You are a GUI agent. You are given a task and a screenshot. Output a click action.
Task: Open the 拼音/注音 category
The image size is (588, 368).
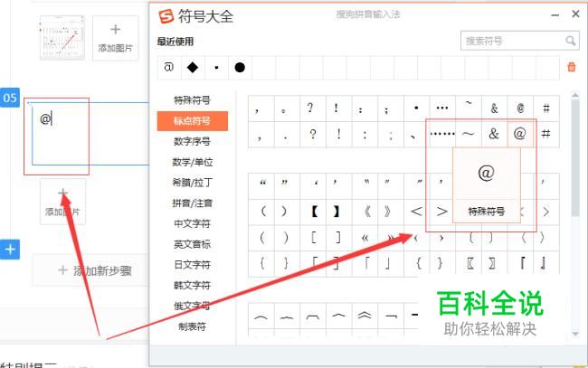[x=192, y=203]
